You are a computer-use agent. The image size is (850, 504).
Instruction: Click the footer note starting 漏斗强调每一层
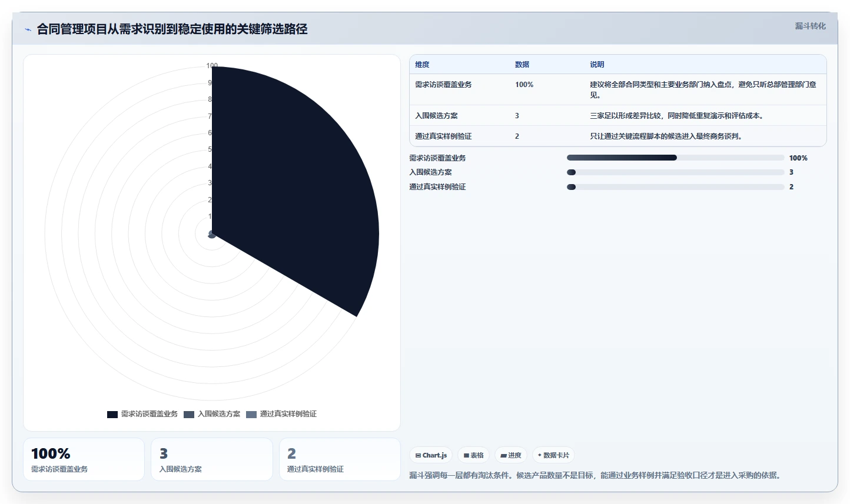596,475
